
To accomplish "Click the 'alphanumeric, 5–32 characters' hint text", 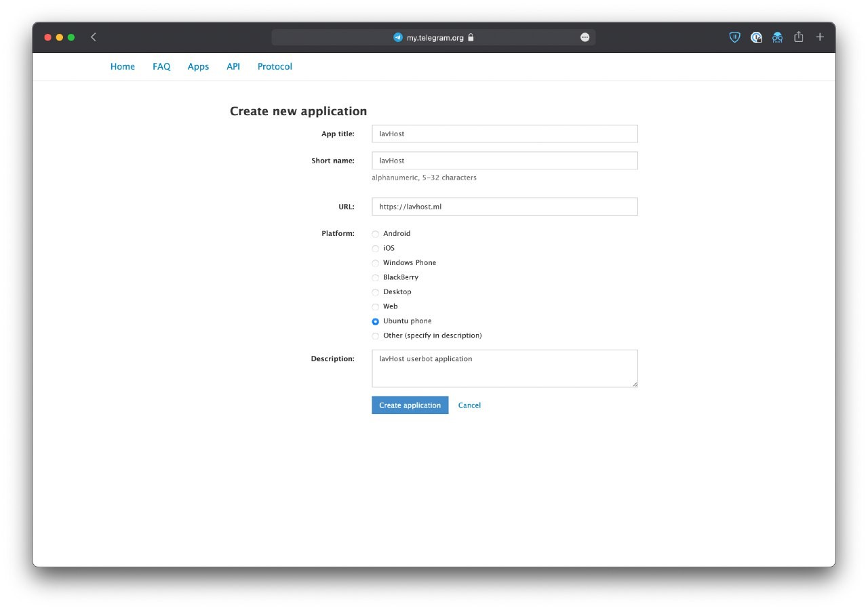I will point(424,178).
